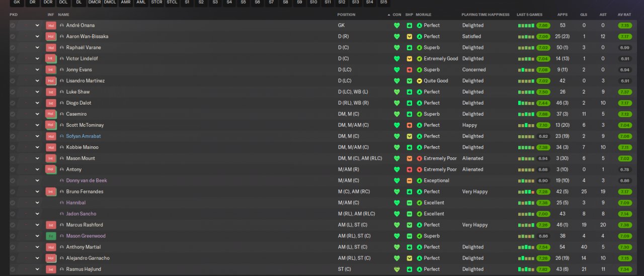Image resolution: width=644 pixels, height=276 pixels.
Task: Click Victor Lindelöf's Int status icon
Action: (x=51, y=58)
